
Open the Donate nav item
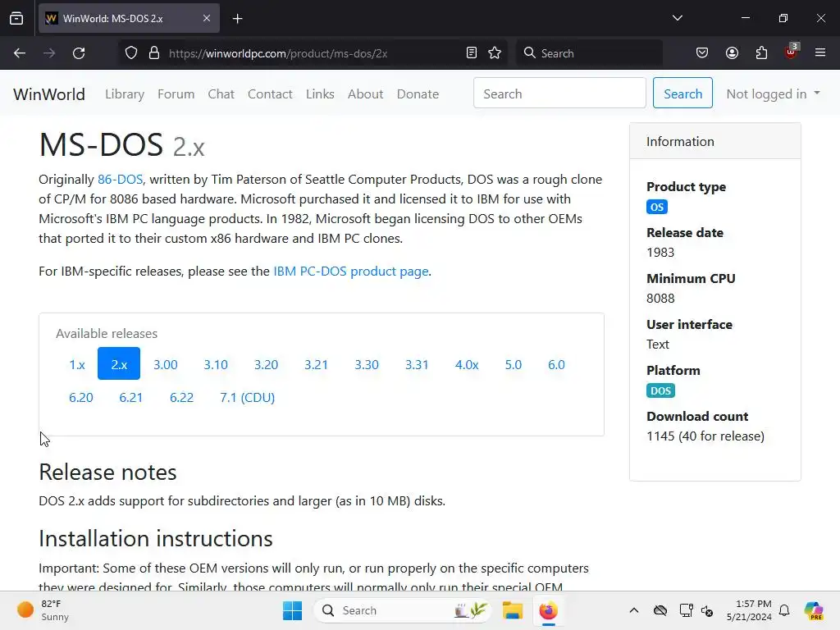pyautogui.click(x=418, y=94)
